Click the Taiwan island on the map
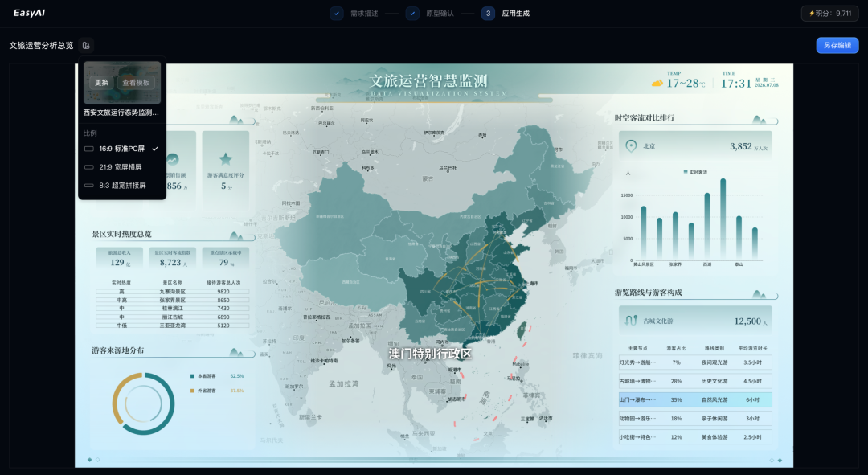 pyautogui.click(x=521, y=332)
